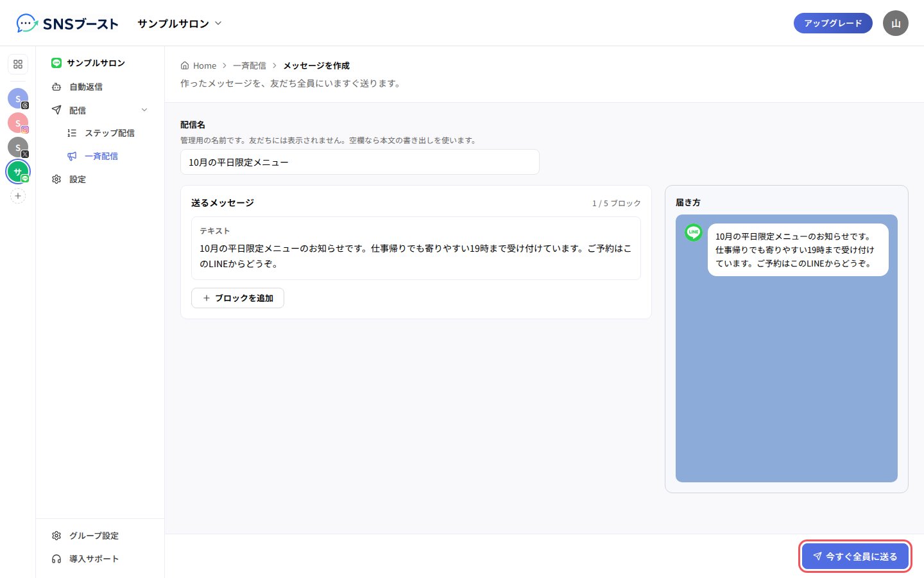Viewport: 924px width, 578px height.
Task: Add a new account with plus icon
Action: [x=18, y=196]
